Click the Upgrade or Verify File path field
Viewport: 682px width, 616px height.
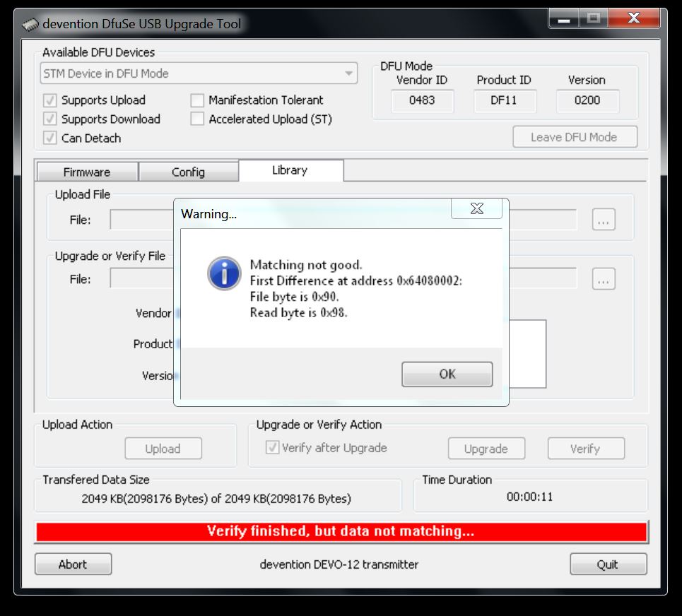343,278
